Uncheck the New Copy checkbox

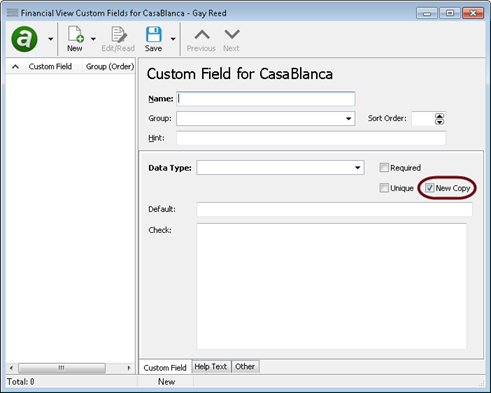(429, 188)
